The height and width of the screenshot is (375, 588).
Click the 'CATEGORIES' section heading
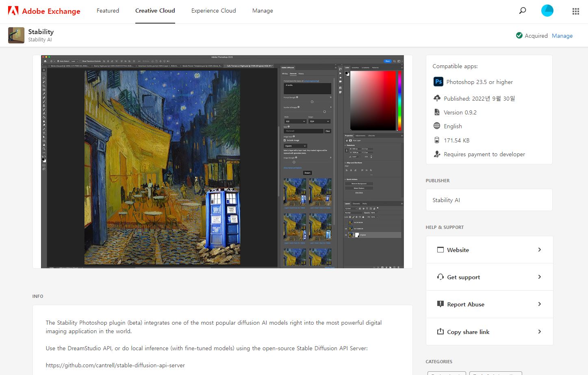coord(439,362)
